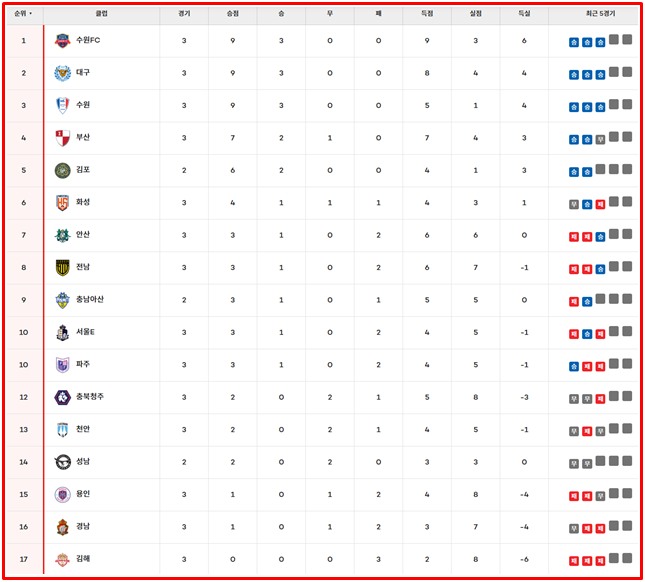Screen dimensions: 645x582
Task: Click 천안's first gray draw badge
Action: click(x=574, y=431)
